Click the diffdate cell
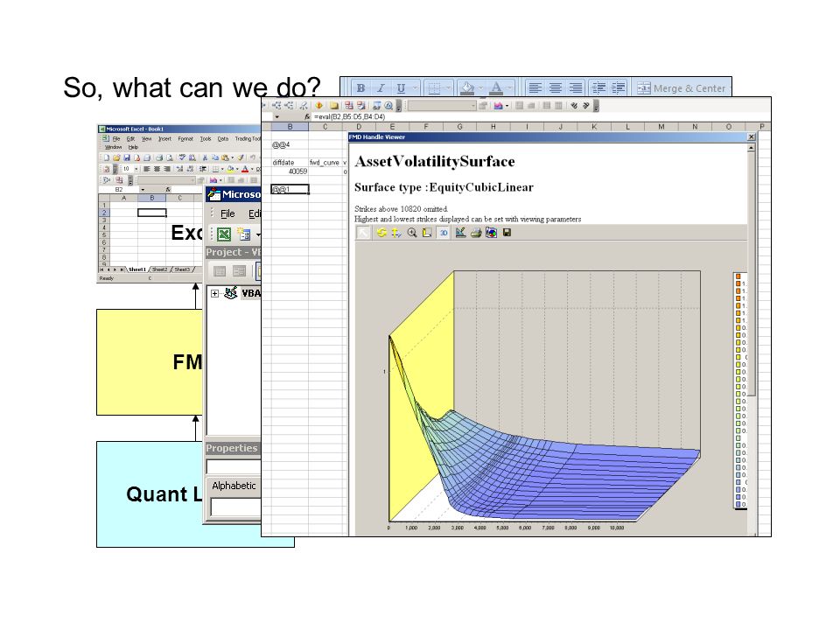The image size is (840, 630). [x=290, y=163]
